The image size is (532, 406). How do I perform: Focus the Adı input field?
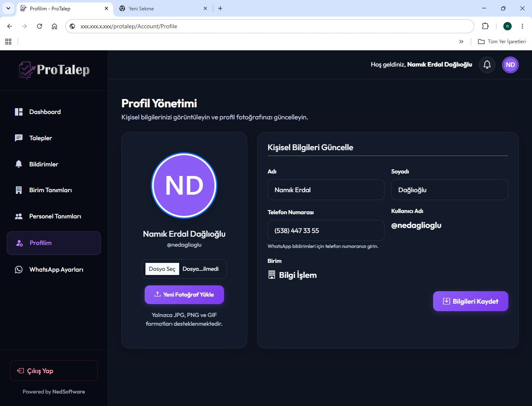point(326,190)
